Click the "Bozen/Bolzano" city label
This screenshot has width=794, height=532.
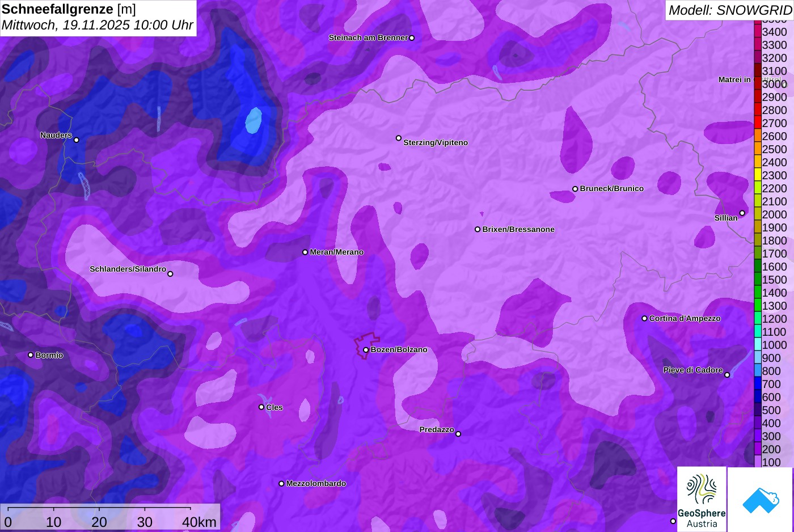click(399, 350)
